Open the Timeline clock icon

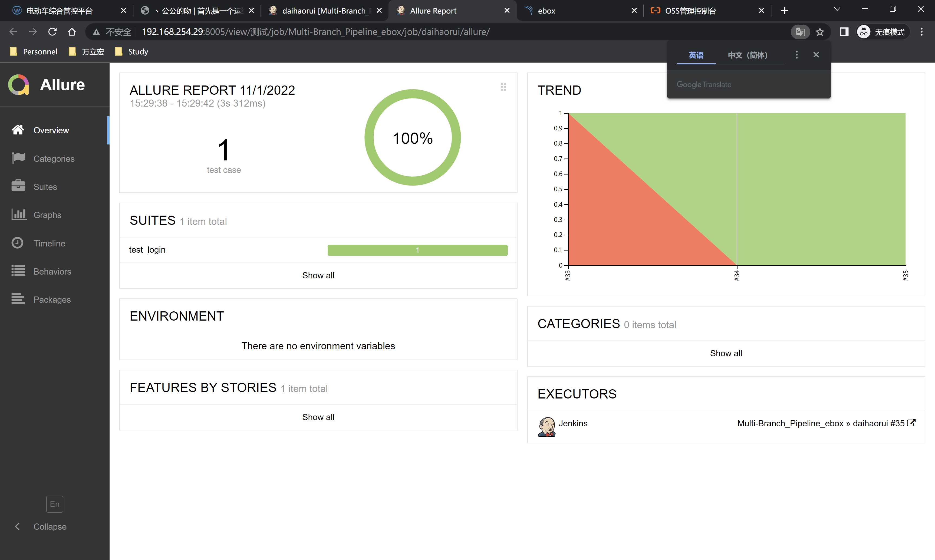17,243
